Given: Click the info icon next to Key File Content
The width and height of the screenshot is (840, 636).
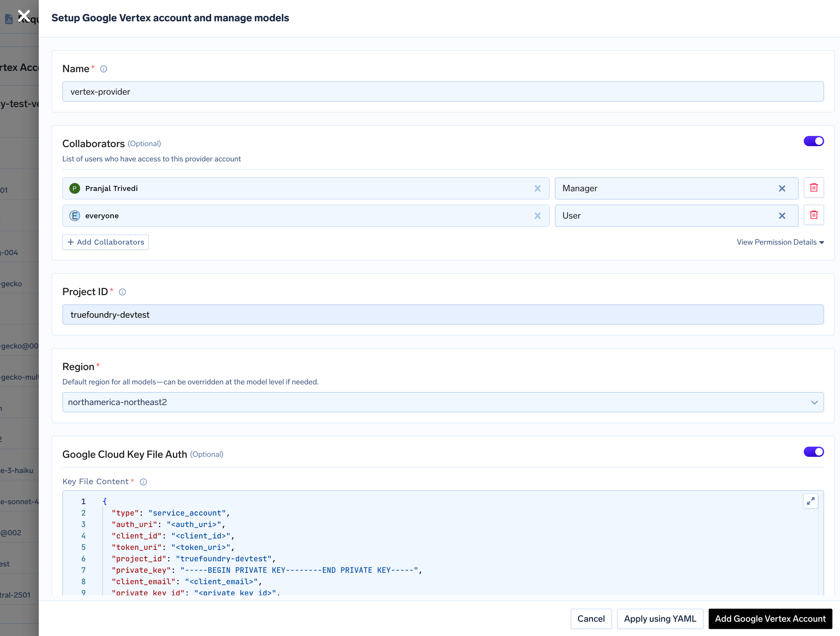Looking at the screenshot, I should click(x=143, y=482).
